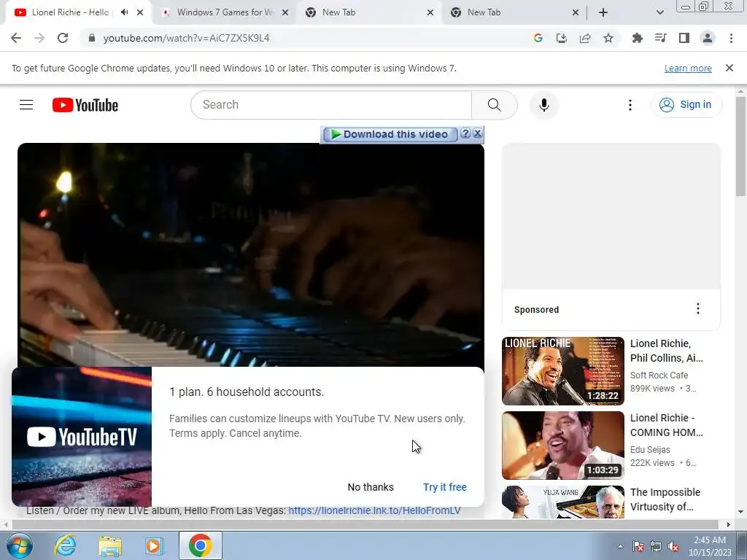The width and height of the screenshot is (747, 560).
Task: Switch to the first New Tab
Action: tap(338, 12)
